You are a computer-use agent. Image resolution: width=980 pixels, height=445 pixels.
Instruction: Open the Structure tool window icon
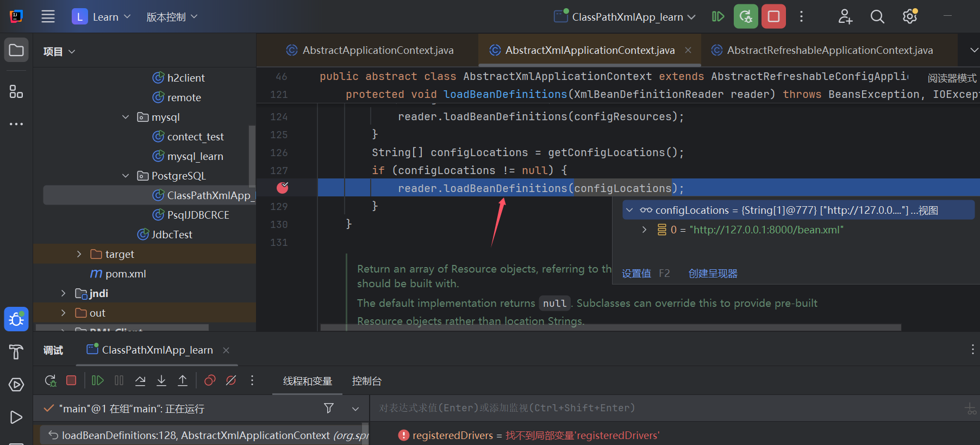(16, 91)
